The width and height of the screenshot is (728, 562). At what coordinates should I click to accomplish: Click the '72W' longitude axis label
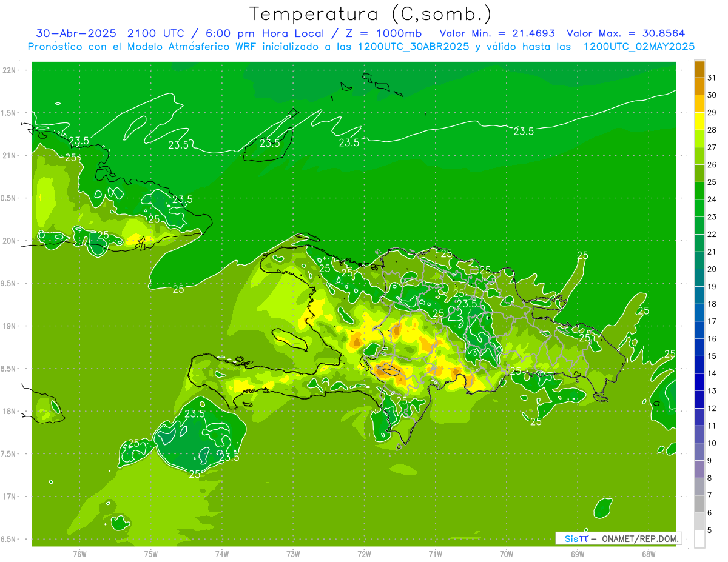click(364, 554)
